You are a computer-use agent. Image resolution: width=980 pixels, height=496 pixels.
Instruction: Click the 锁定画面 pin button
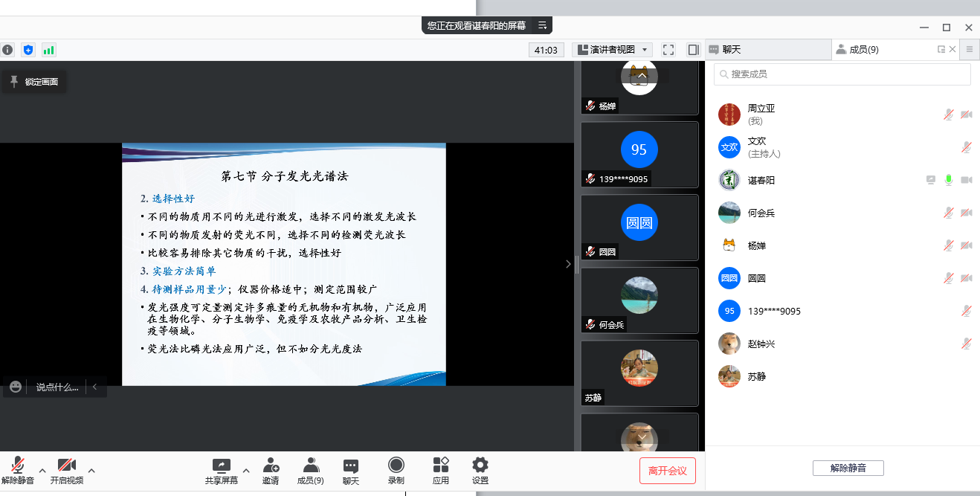pyautogui.click(x=34, y=82)
